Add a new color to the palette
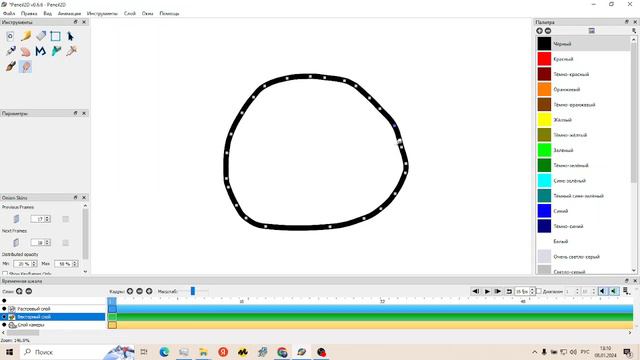This screenshot has width=640, height=360. click(x=539, y=31)
